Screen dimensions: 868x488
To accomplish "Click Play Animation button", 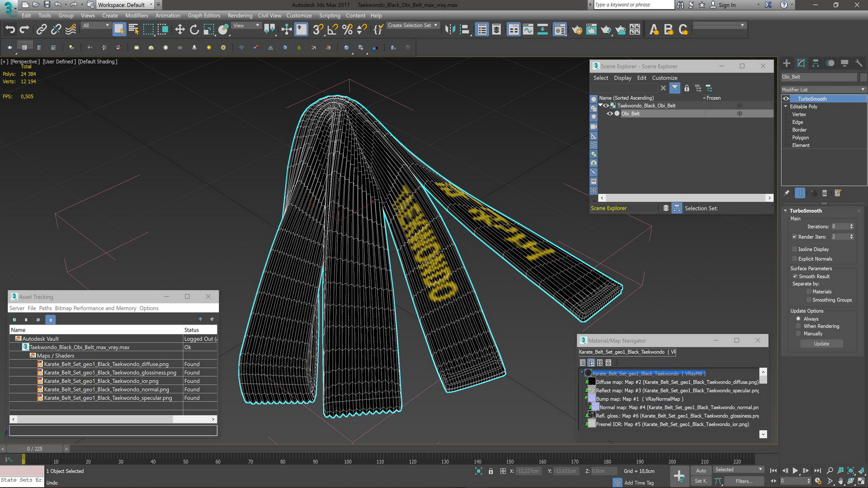I will pyautogui.click(x=795, y=470).
